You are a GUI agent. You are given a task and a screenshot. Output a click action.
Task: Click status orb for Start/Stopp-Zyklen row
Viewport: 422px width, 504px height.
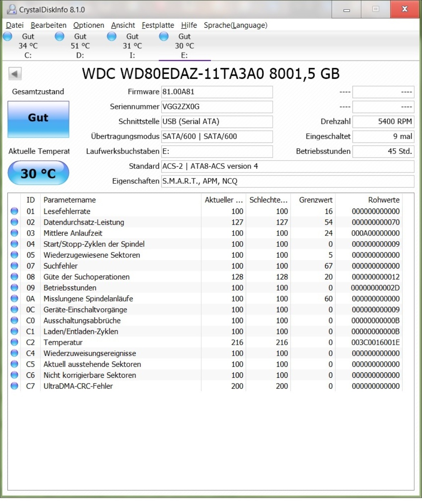pos(15,244)
